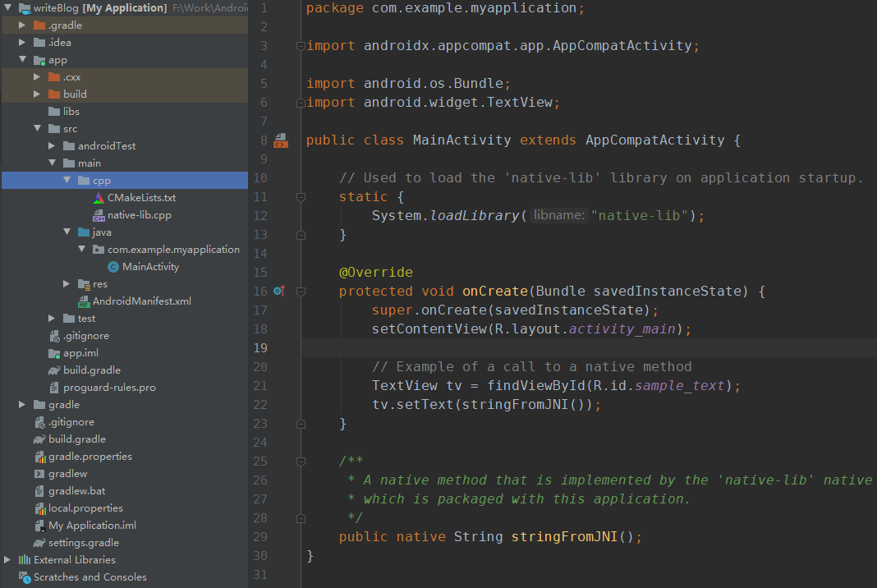Click the cpp folder icon
Viewport: 877px width, 588px height.
pos(84,180)
